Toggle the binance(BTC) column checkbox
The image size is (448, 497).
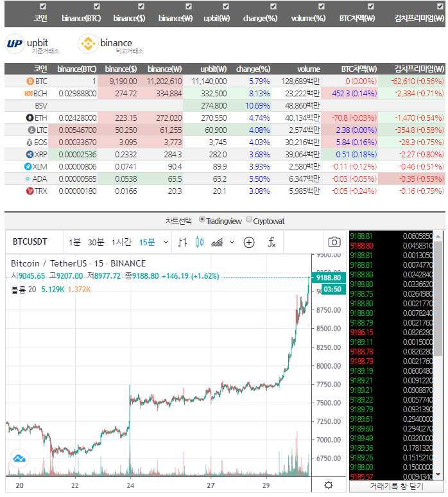click(97, 6)
